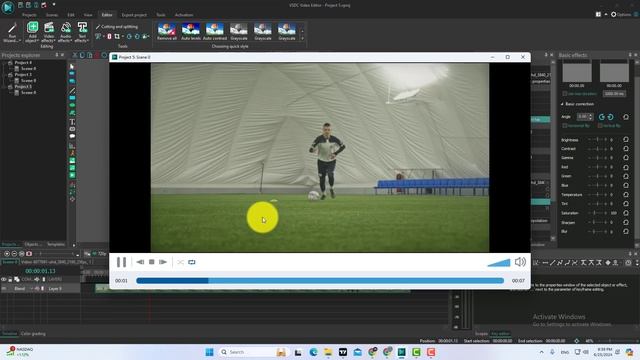Click timeline zoom out minus button
The image size is (640, 360).
pos(14,254)
